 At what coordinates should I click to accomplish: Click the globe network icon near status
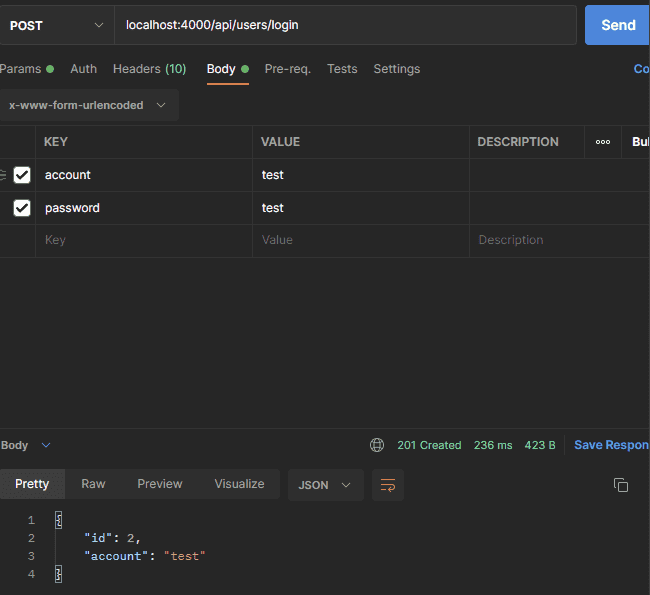click(377, 445)
